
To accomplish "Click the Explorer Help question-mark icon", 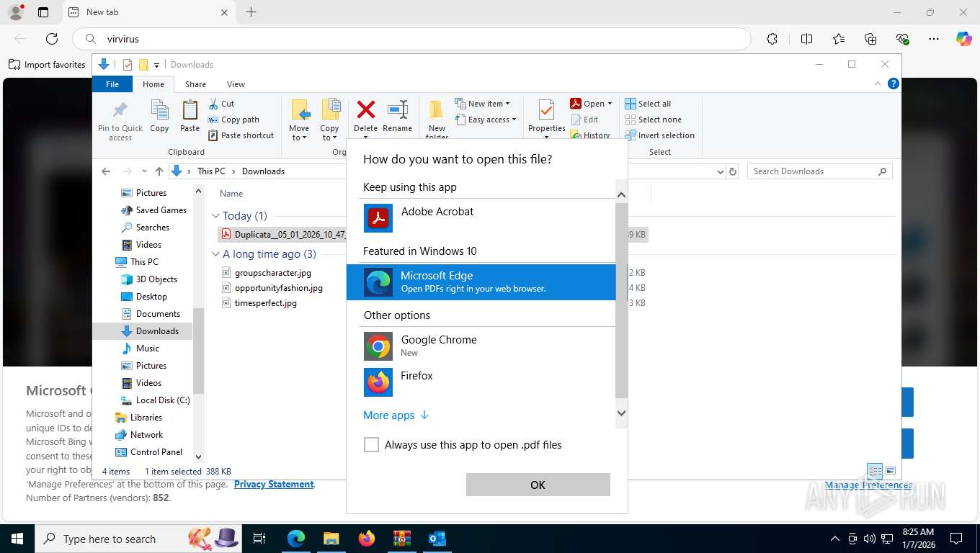I will click(894, 84).
